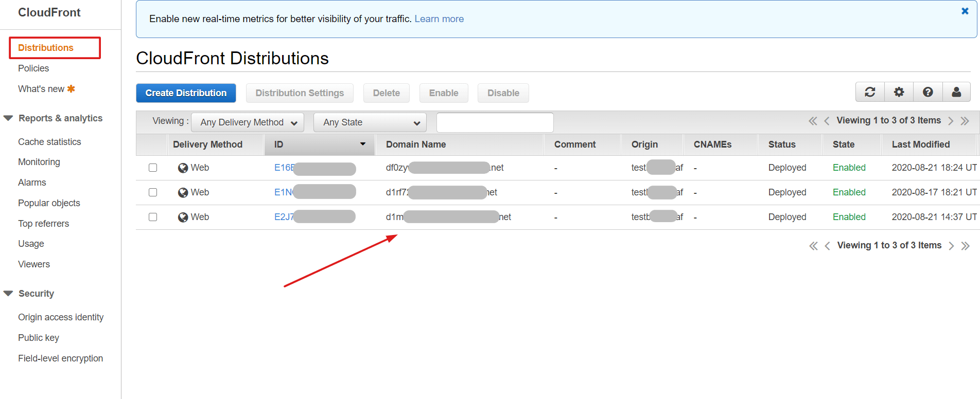Open Policies in the sidebar

click(33, 68)
